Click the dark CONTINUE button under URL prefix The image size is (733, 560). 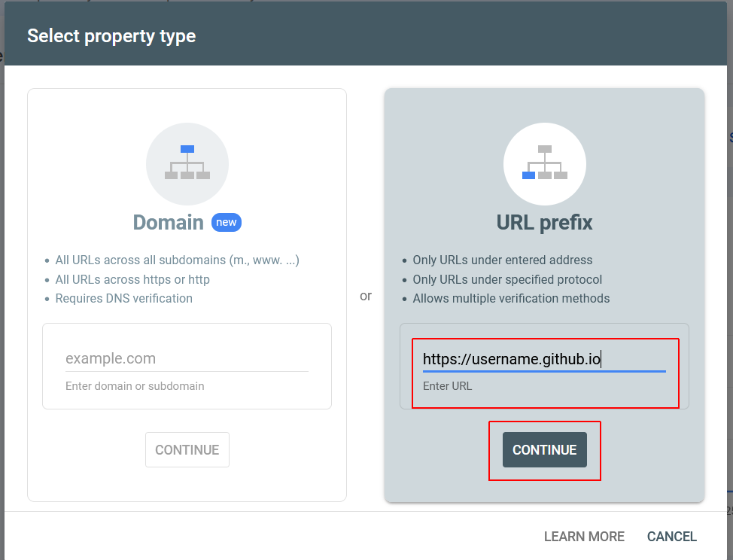coord(545,449)
